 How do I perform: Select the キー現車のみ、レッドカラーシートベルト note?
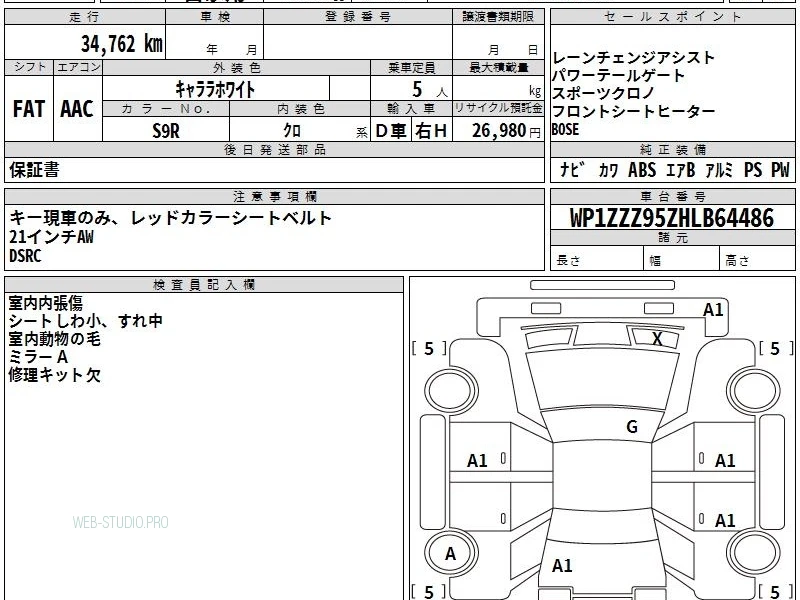point(170,218)
